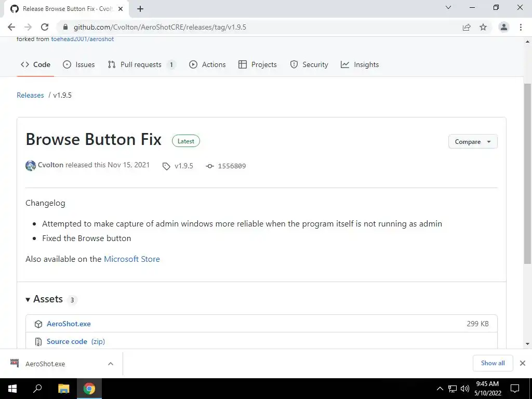Screen dimensions: 532x399
Task: Click the taskbar clock showing 9:45 AM
Action: (487, 389)
